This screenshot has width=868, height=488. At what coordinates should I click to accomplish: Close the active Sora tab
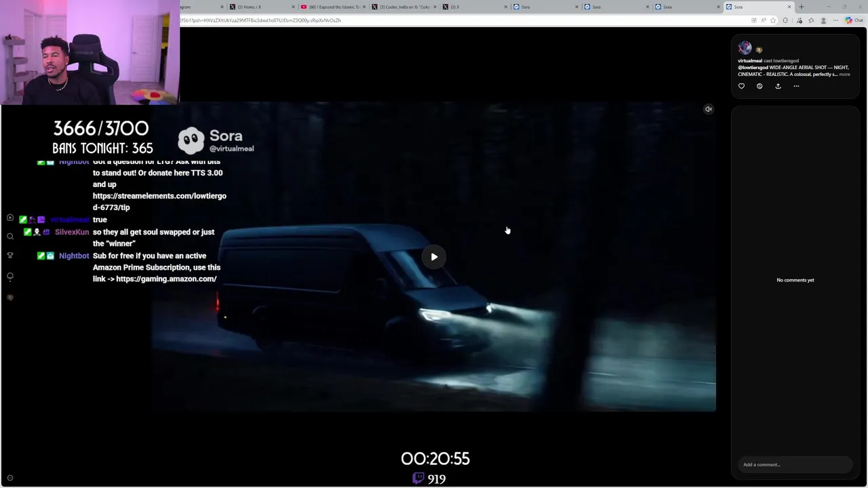click(789, 7)
